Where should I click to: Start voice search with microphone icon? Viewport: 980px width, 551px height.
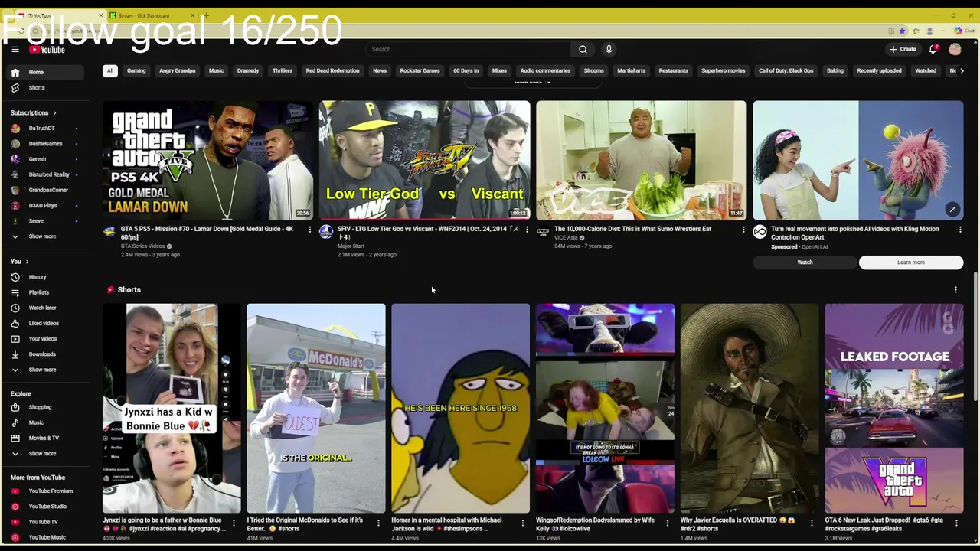coord(609,49)
